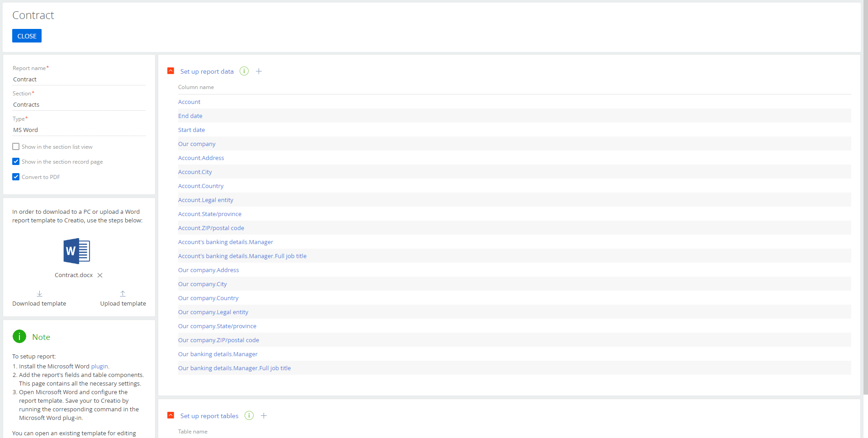Click the upload template arrow icon

point(123,293)
